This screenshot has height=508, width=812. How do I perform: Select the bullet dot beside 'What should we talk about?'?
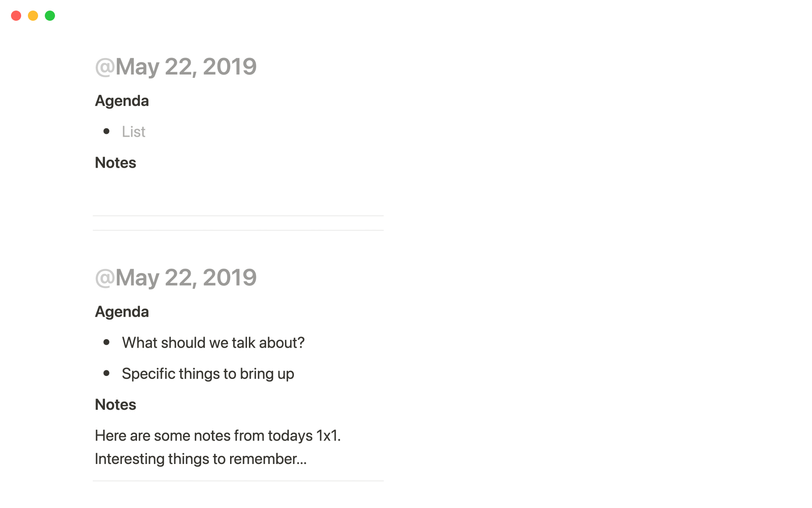tap(107, 342)
